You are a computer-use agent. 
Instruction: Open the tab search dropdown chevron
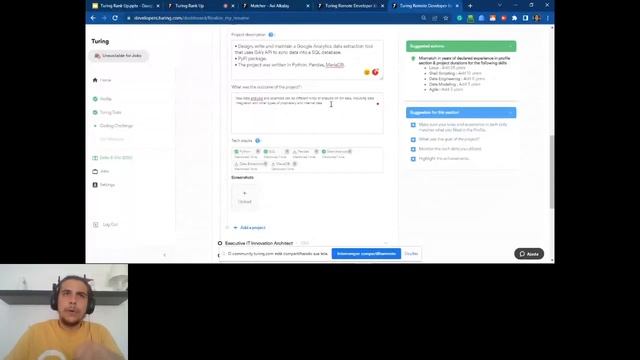(500, 5)
